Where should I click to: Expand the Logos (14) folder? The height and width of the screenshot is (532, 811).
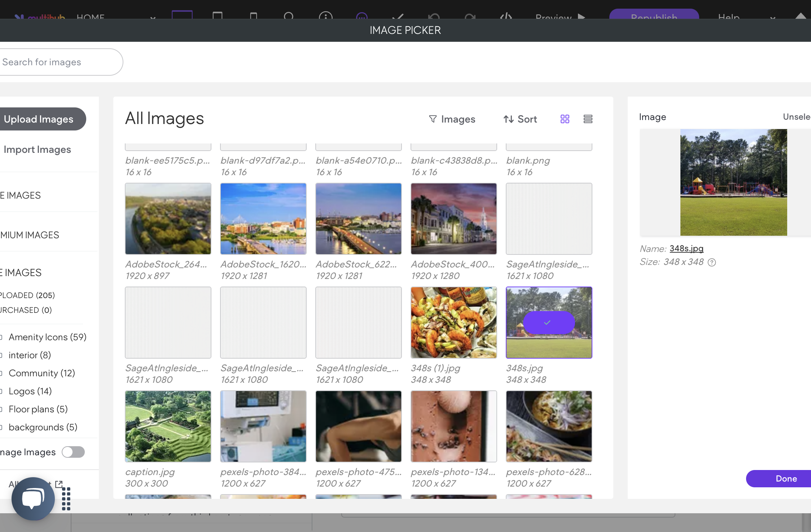pos(30,391)
